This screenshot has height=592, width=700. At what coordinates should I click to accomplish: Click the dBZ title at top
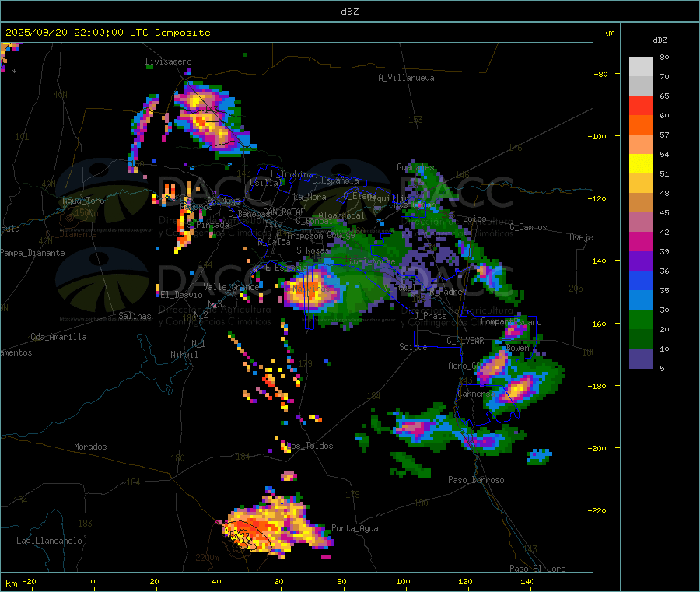[349, 12]
